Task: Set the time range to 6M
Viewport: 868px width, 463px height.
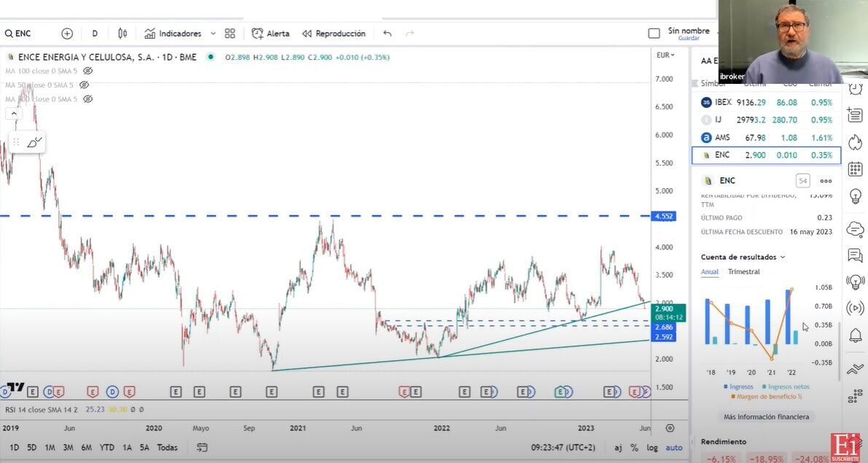Action: [86, 448]
